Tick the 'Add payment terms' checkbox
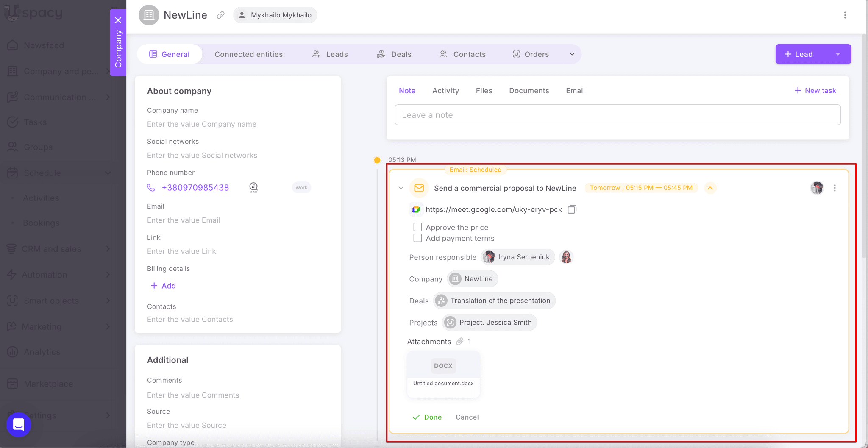Screen dimensions: 868x448 [417, 238]
